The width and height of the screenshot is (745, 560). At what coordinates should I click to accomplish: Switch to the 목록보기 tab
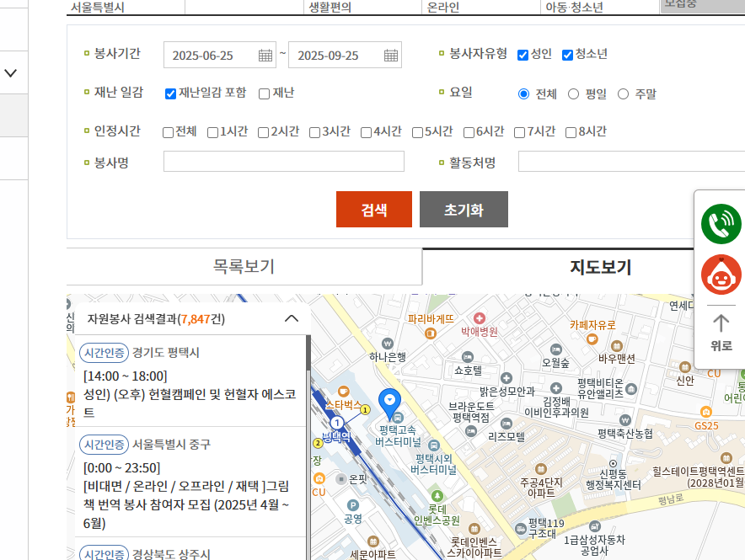pos(244,265)
